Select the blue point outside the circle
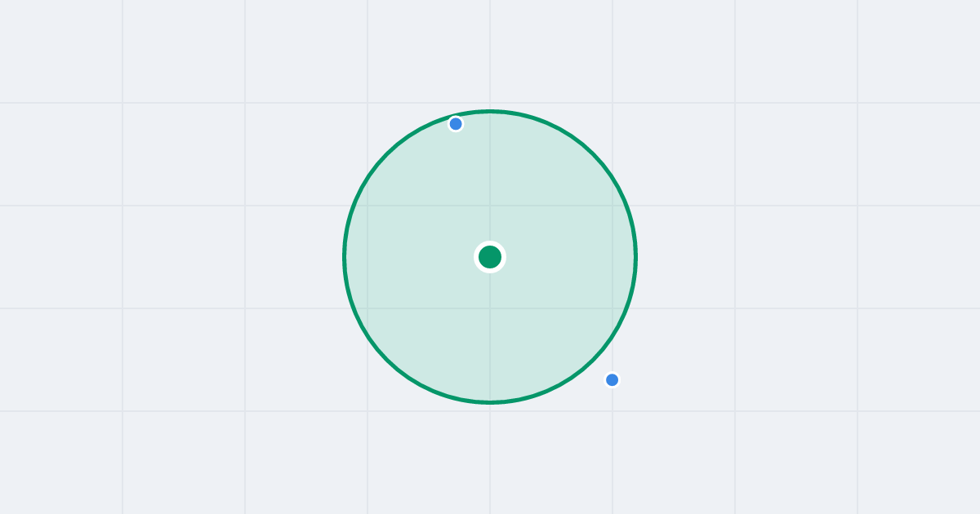 pyautogui.click(x=612, y=379)
